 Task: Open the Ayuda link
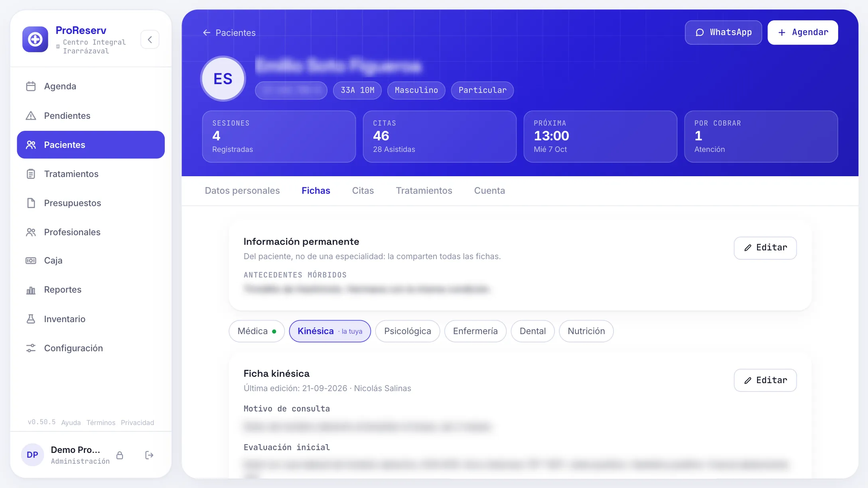(x=71, y=423)
